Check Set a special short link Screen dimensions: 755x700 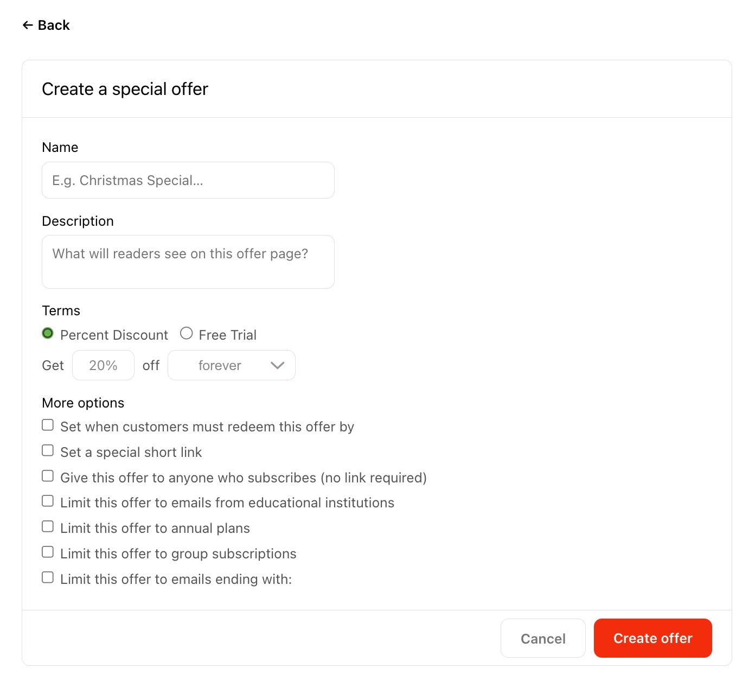48,450
